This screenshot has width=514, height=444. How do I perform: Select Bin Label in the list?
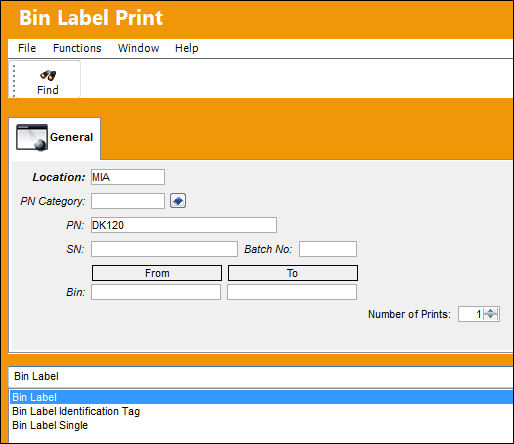click(x=261, y=397)
